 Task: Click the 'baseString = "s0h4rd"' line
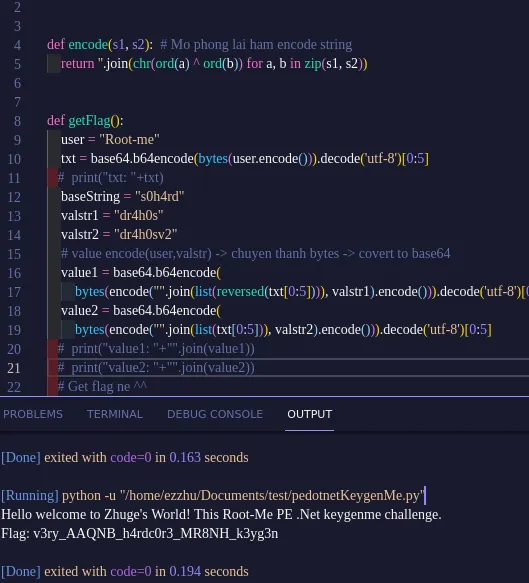point(123,196)
